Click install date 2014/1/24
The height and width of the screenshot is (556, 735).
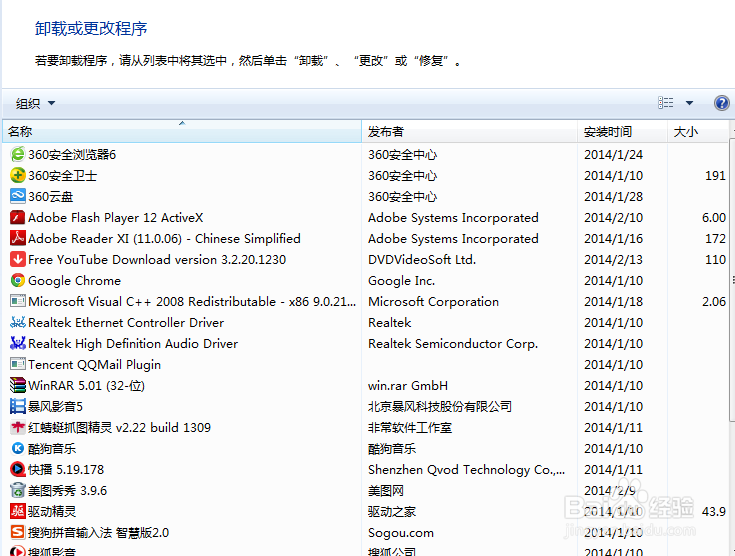614,155
